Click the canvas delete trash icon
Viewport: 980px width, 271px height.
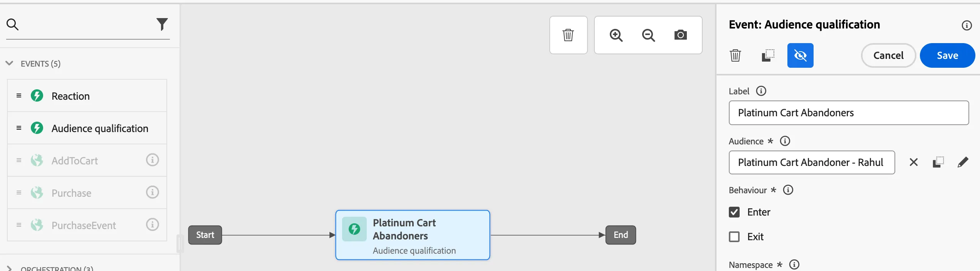[568, 35]
